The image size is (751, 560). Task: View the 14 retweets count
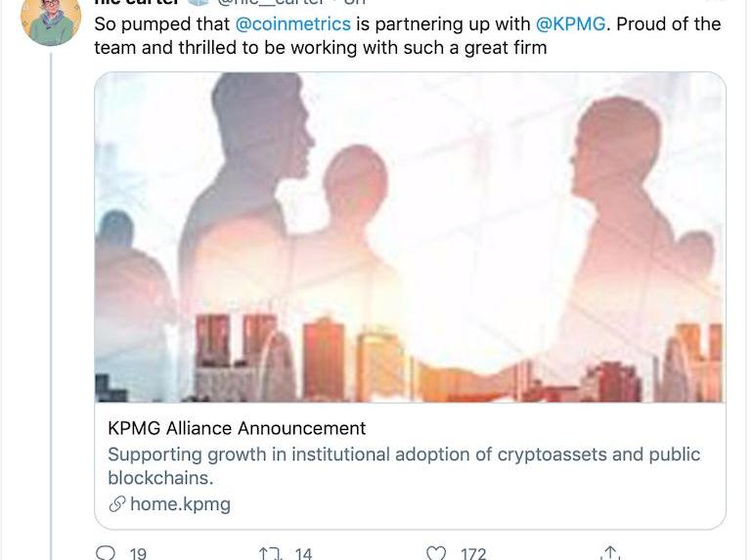[x=303, y=554]
